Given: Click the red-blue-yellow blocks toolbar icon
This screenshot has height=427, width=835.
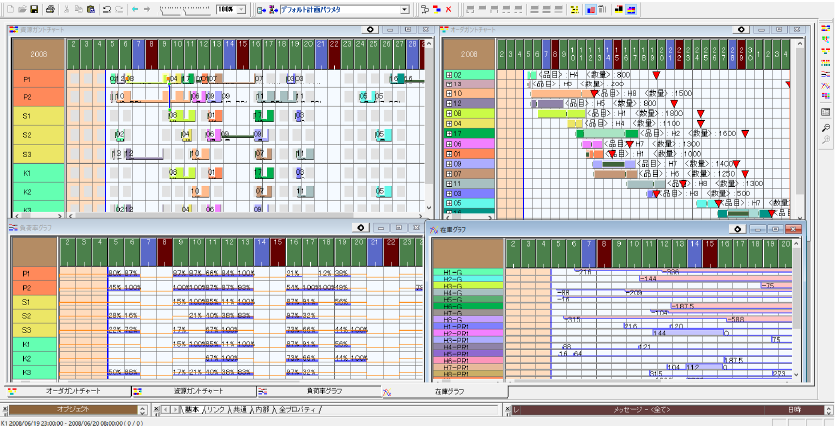Looking at the screenshot, I should point(437,10).
